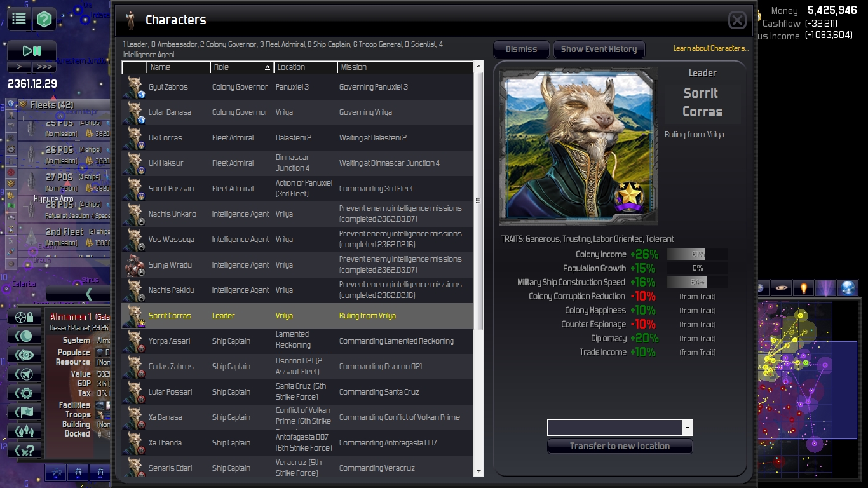
Task: Click the character list scrollbar thumb
Action: (x=478, y=201)
